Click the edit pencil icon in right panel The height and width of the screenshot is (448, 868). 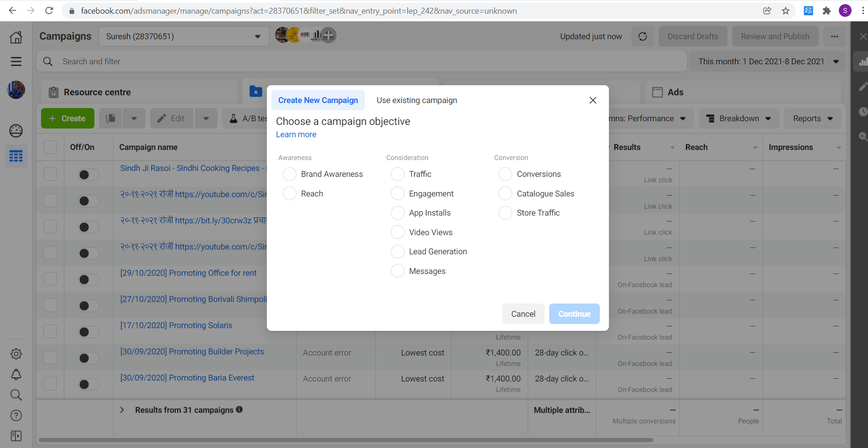point(863,87)
